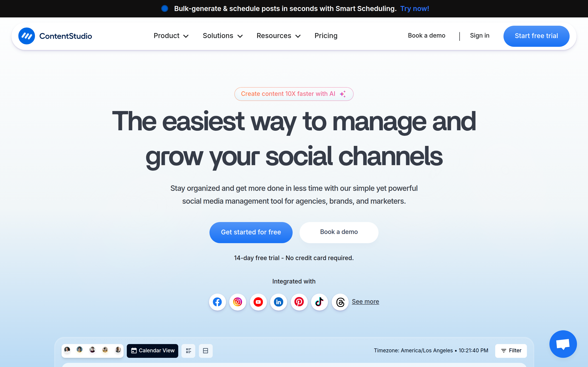Image resolution: width=588 pixels, height=367 pixels.
Task: Click the LinkedIn integration icon
Action: pyautogui.click(x=278, y=302)
